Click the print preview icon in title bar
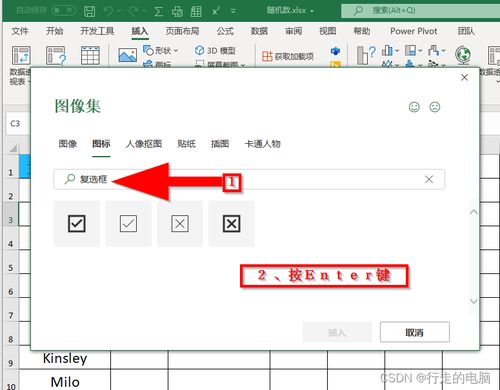This screenshot has height=390, width=500. [177, 11]
